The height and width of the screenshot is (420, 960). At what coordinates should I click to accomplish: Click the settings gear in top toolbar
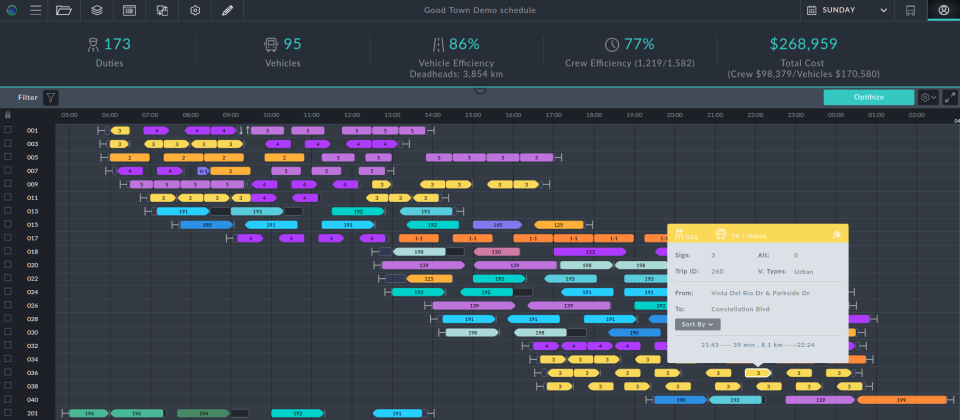(x=195, y=10)
